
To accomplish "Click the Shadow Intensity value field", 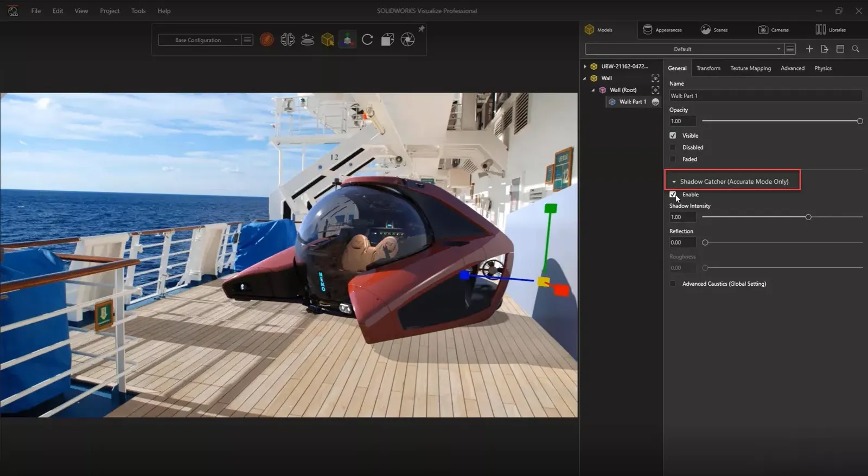I will coord(682,217).
